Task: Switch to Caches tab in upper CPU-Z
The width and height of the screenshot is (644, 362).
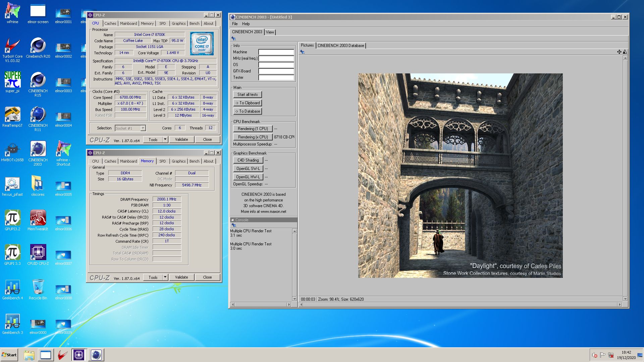Action: tap(110, 23)
